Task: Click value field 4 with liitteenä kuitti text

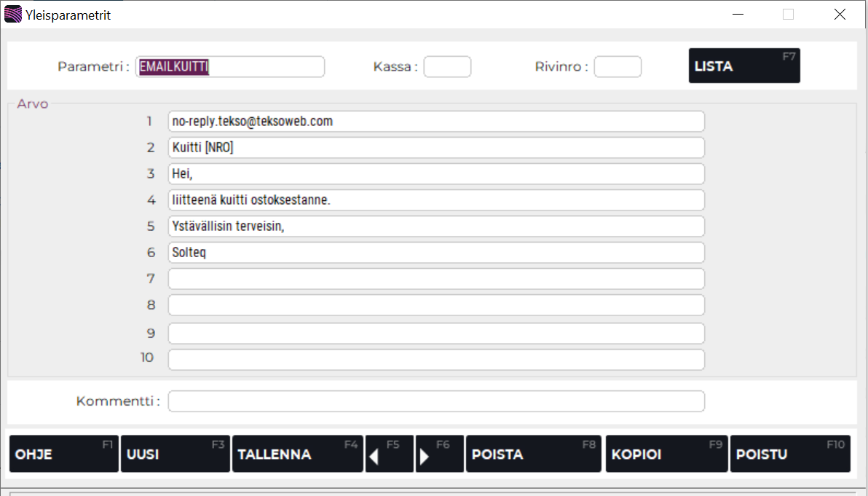Action: (x=435, y=200)
